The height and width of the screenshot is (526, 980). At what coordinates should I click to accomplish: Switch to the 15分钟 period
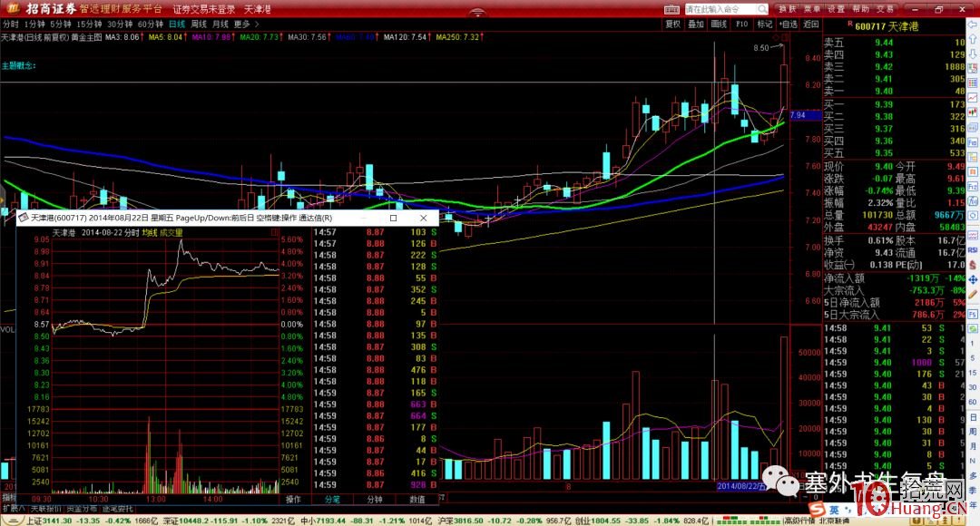coord(89,24)
